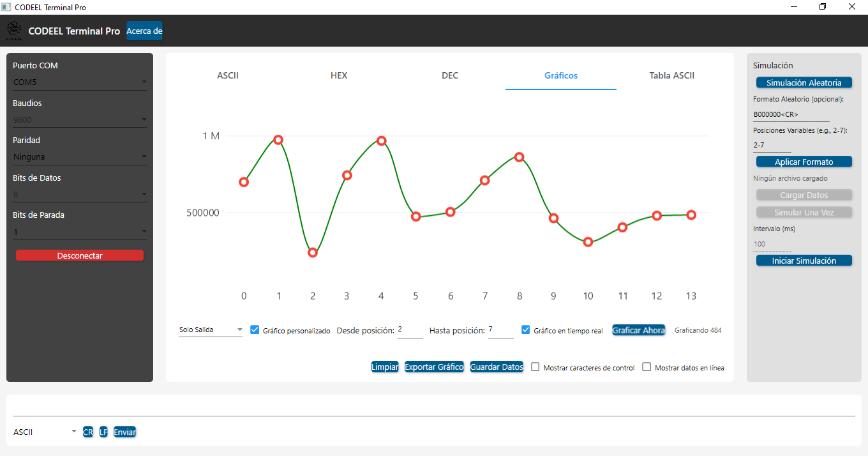Click the CODEEL logo in the header
This screenshot has width=868, height=456.
[x=14, y=30]
